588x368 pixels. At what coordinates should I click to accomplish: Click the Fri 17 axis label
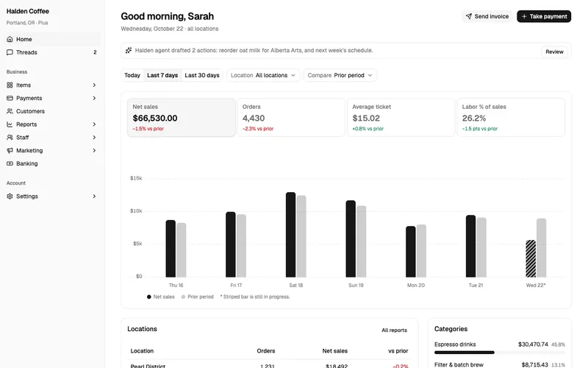pos(236,286)
